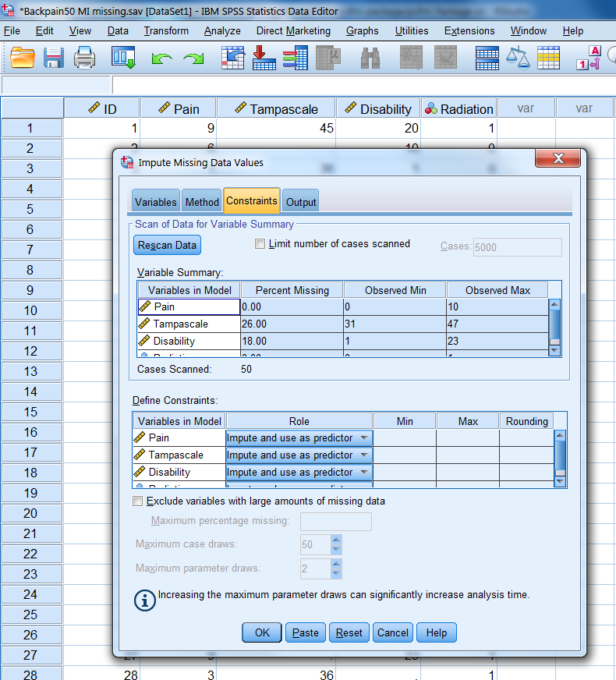Click the Print icon in the toolbar
Image resolution: width=616 pixels, height=680 pixels.
click(x=84, y=58)
